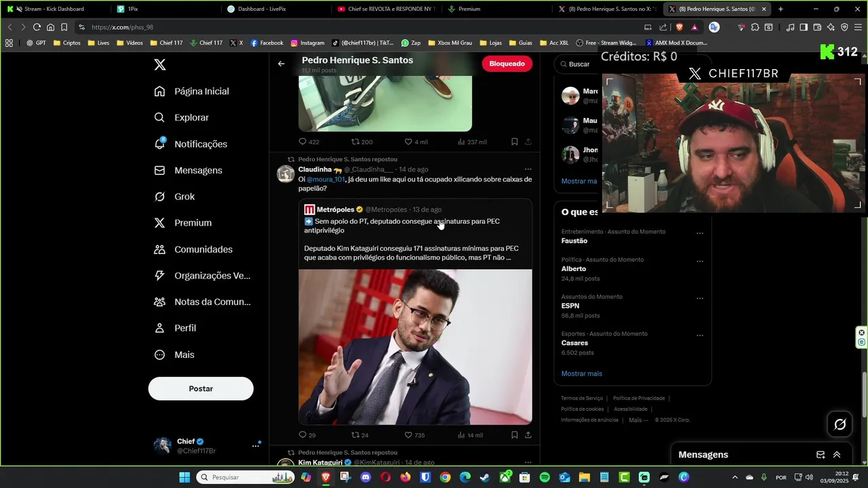Open more options for ESPN trend
Image resolution: width=868 pixels, height=488 pixels.
[x=700, y=298]
